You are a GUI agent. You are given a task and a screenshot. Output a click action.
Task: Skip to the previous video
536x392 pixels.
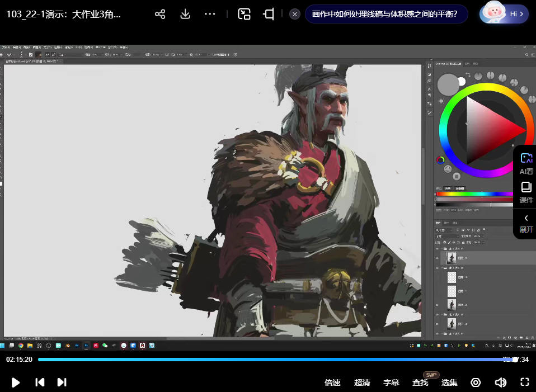pos(40,382)
